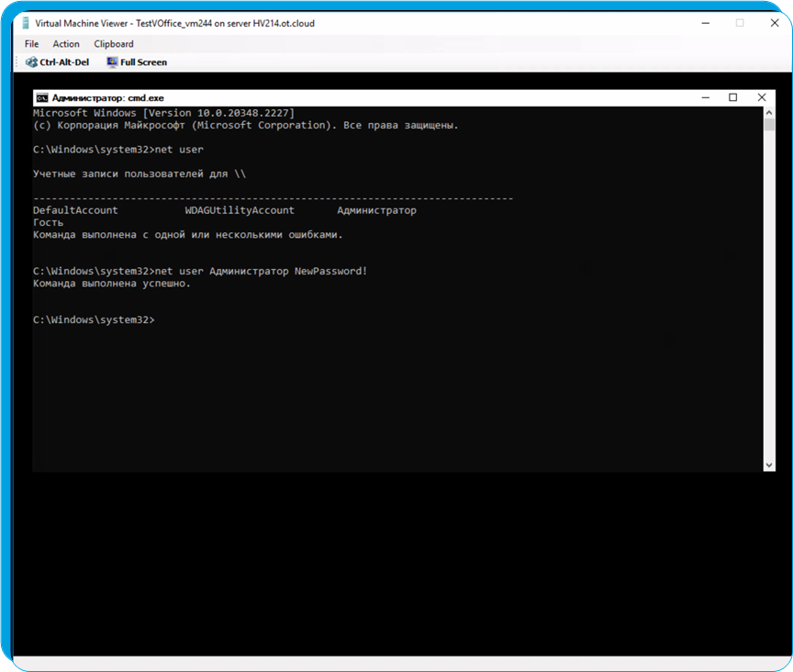Click the Ctrl-Alt-Del keys icon
The width and height of the screenshot is (793, 672).
pos(31,62)
